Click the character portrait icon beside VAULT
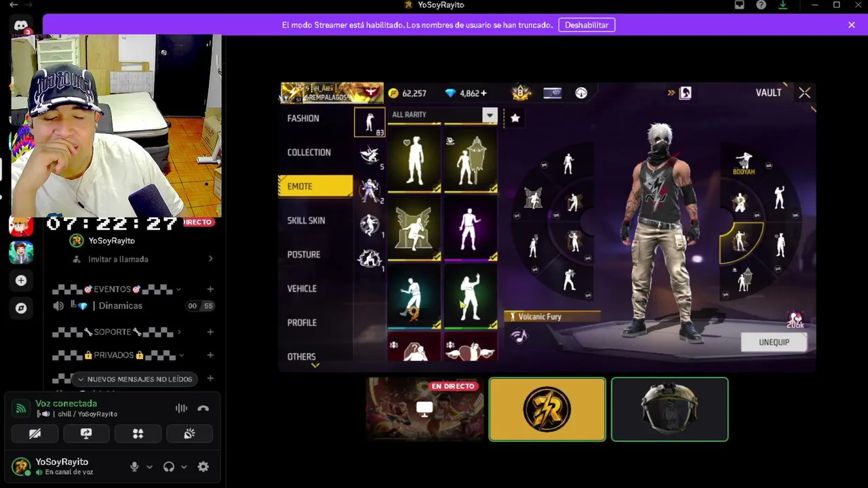This screenshot has height=488, width=868. (x=686, y=93)
